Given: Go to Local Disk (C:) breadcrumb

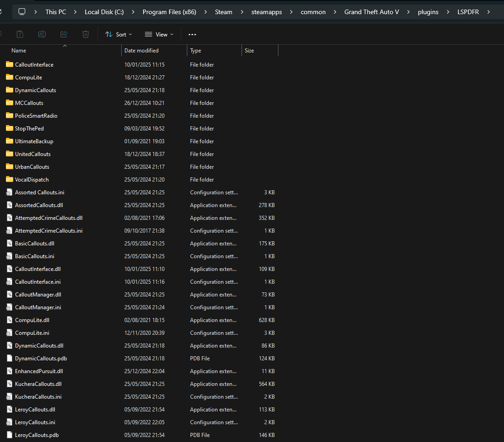Looking at the screenshot, I should tap(104, 12).
